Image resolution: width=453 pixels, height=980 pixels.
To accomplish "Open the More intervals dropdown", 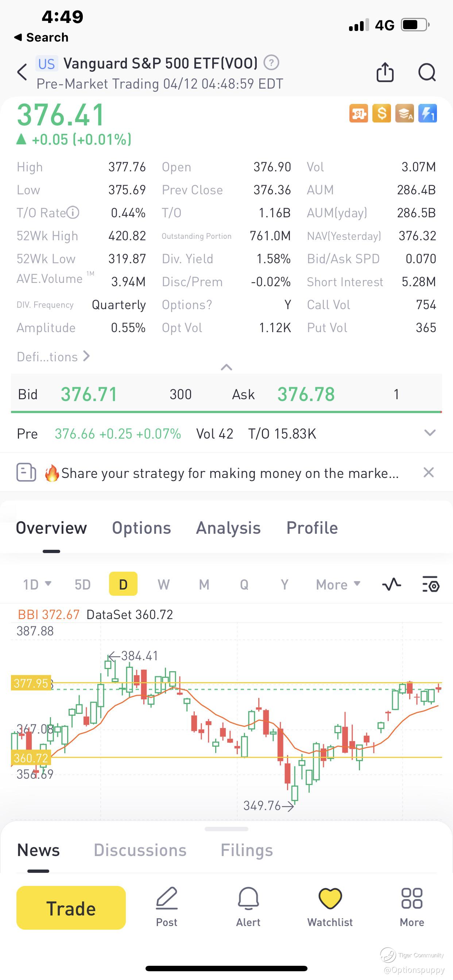I will coord(338,584).
